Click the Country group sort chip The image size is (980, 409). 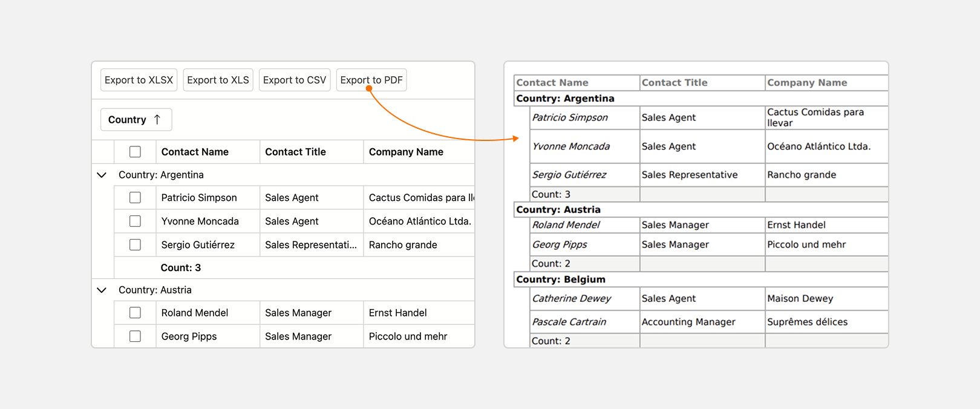[x=128, y=120]
